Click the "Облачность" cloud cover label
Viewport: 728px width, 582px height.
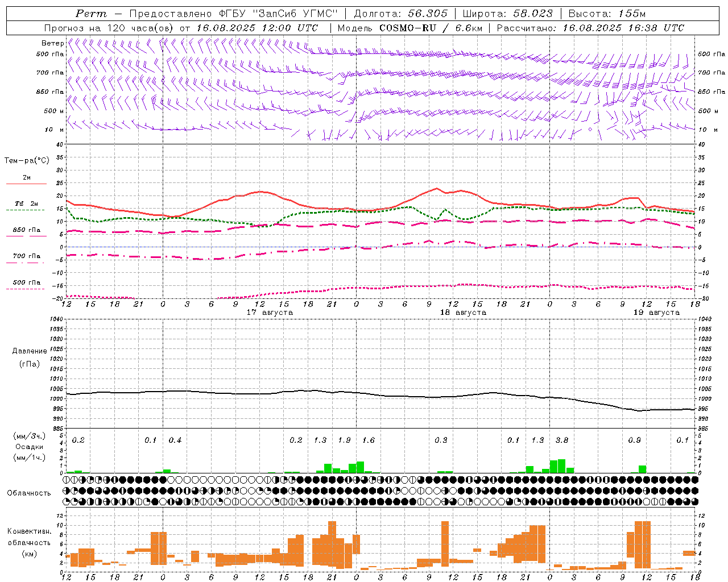pos(29,493)
